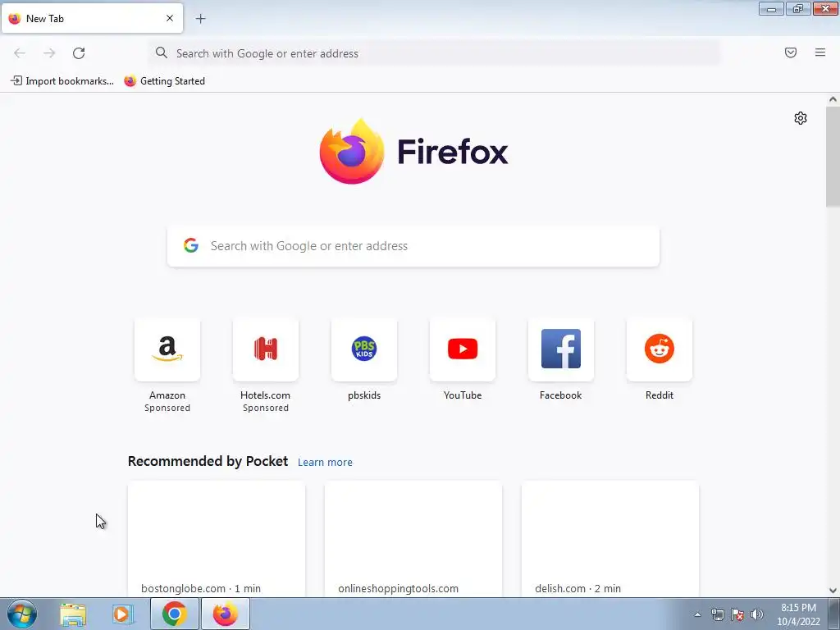Screen dimensions: 840x630
Task: Click the page scrollbar up arrow
Action: pos(833,99)
